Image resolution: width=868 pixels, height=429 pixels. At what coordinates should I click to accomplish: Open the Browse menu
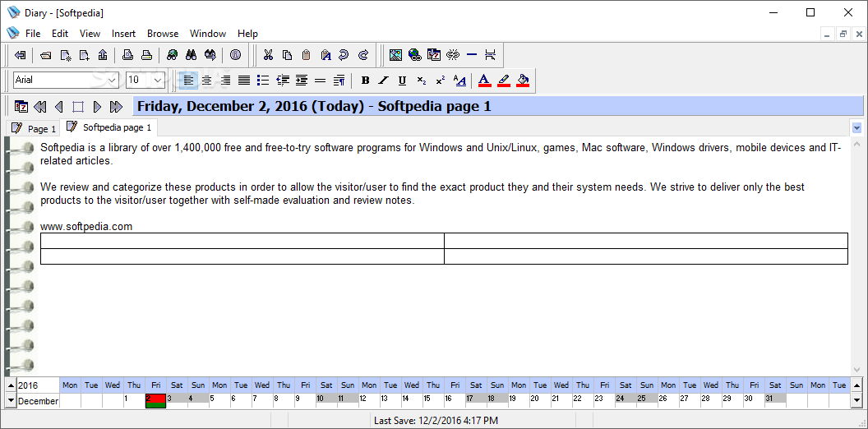pyautogui.click(x=163, y=33)
